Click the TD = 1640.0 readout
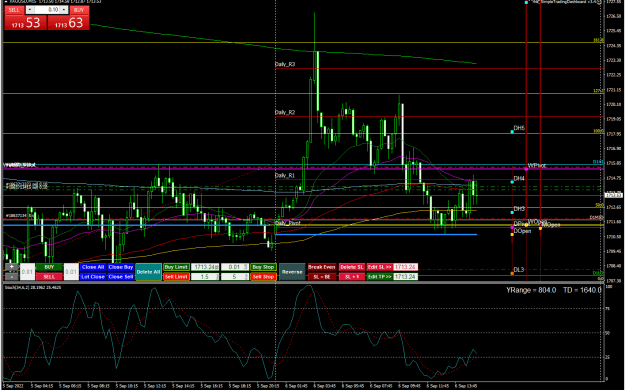625x390 pixels. coord(582,290)
